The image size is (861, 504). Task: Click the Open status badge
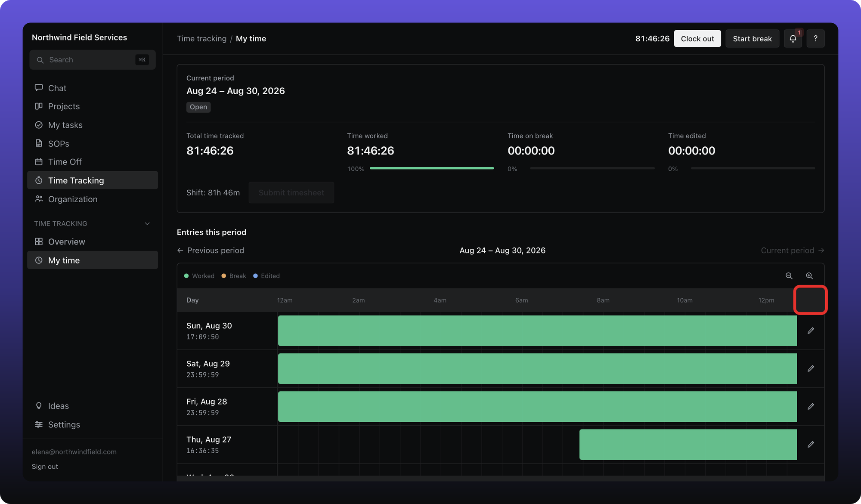click(x=198, y=107)
